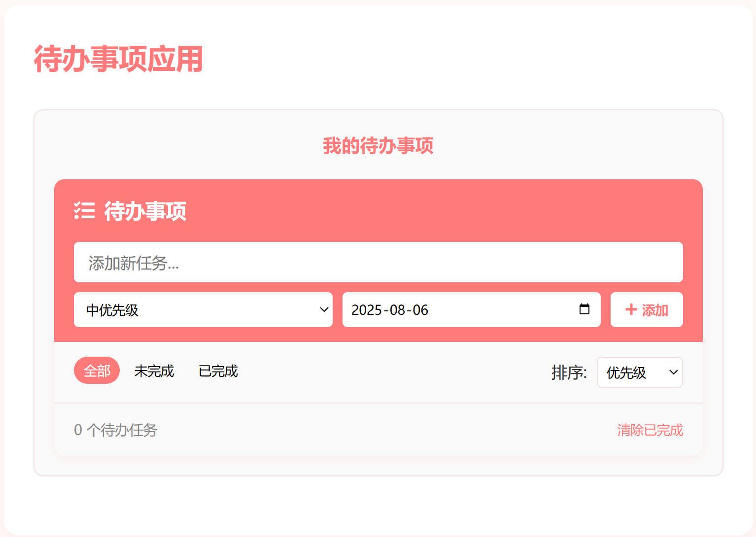Switch to the 未完成 filter tab
This screenshot has width=756, height=537.
(x=154, y=370)
